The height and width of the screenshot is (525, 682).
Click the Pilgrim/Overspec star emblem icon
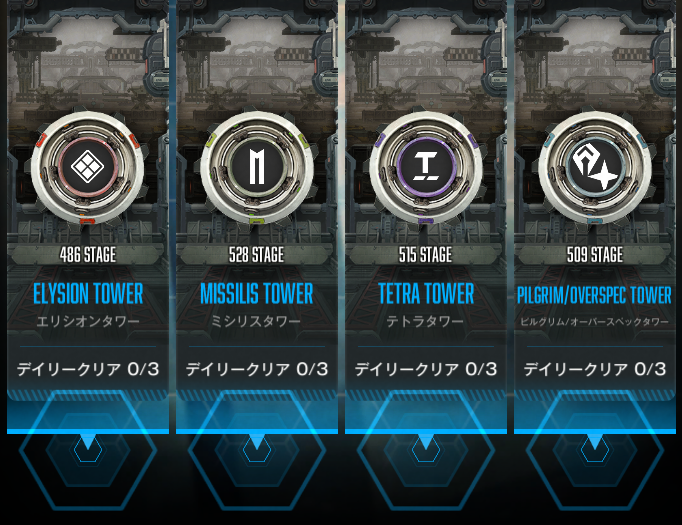tap(595, 167)
